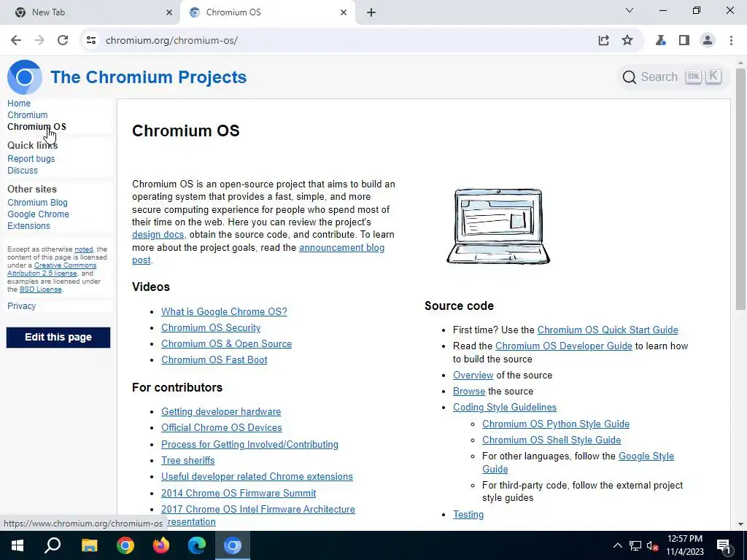747x560 pixels.
Task: Go back to the previous page
Action: pyautogui.click(x=16, y=41)
